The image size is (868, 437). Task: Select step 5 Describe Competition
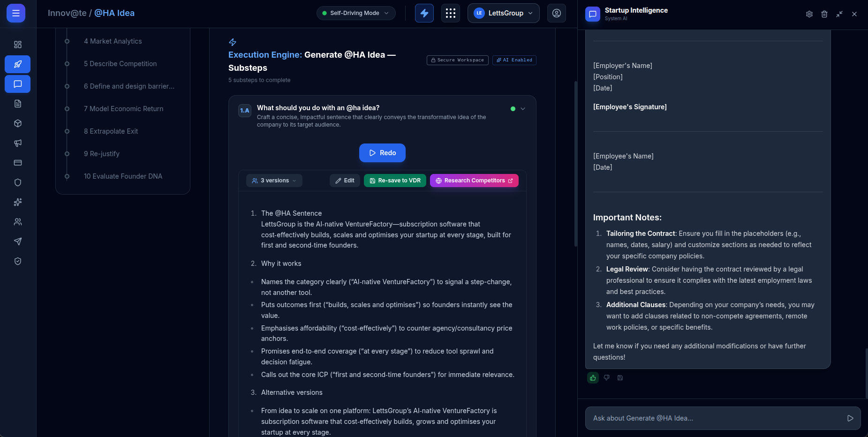[x=120, y=64]
